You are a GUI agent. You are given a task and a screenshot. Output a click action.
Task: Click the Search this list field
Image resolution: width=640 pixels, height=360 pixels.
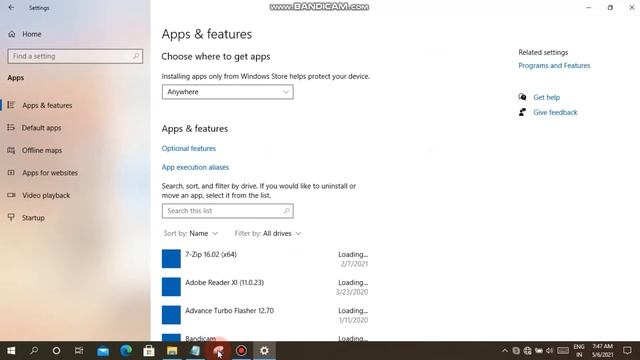pos(227,211)
